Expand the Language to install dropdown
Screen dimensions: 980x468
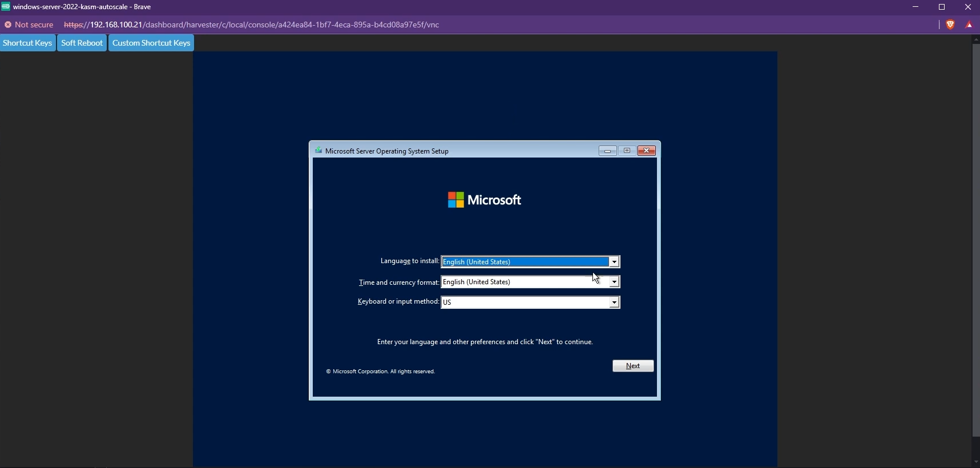click(x=614, y=262)
